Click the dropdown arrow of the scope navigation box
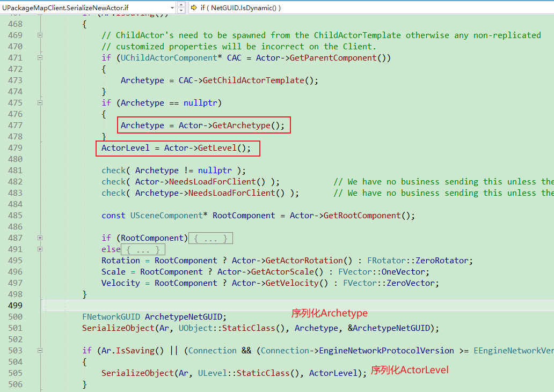554x392 pixels. click(172, 8)
